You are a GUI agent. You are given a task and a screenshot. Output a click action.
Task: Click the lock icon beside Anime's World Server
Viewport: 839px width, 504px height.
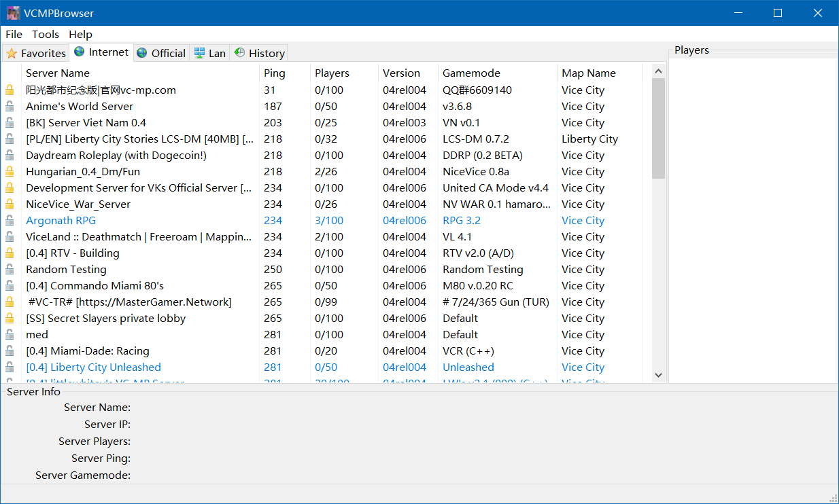(10, 106)
